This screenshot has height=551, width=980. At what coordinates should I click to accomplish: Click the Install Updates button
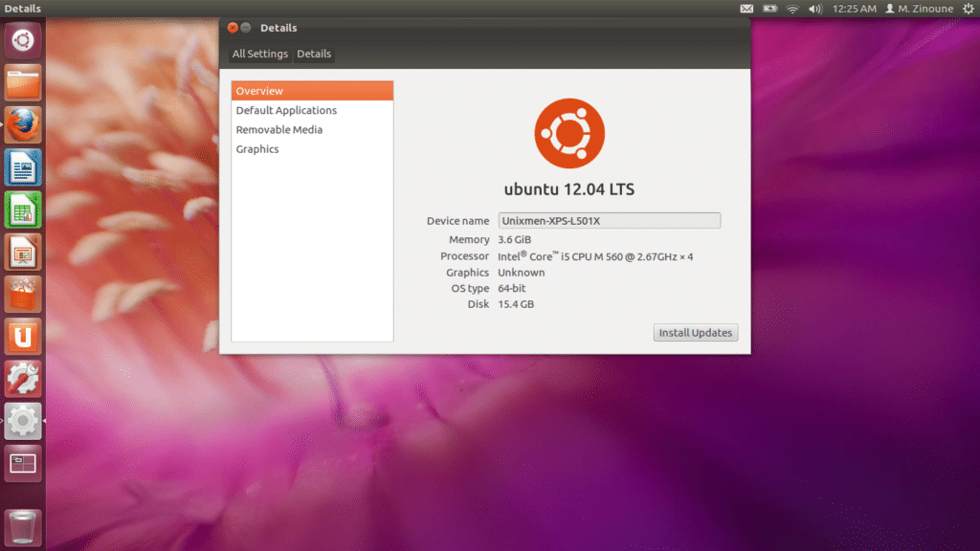(x=695, y=332)
